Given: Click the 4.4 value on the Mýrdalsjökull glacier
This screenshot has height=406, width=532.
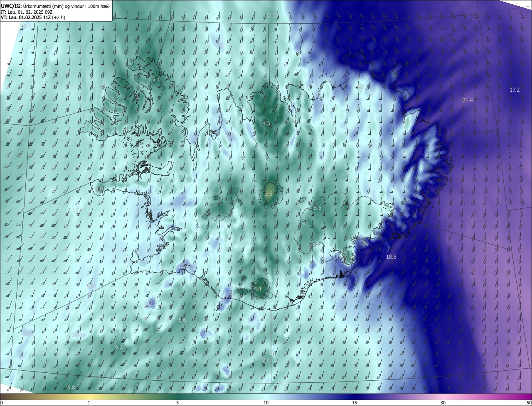Looking at the screenshot, I should [x=258, y=289].
